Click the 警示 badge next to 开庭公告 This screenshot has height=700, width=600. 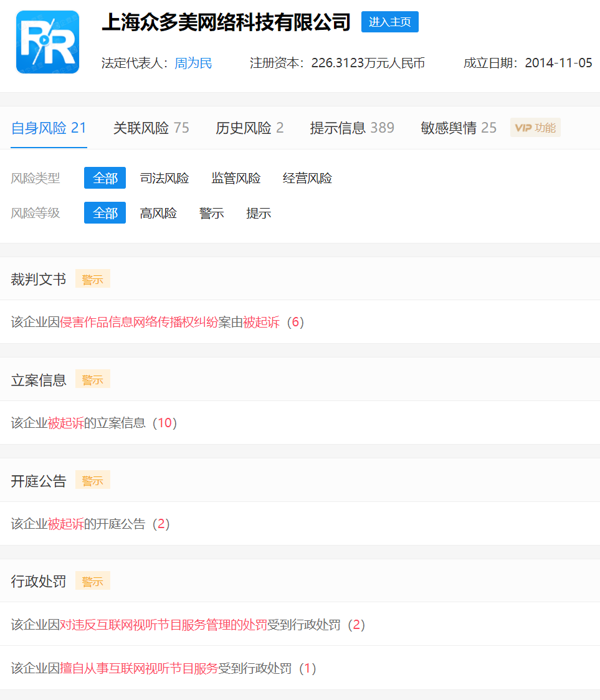pos(93,480)
